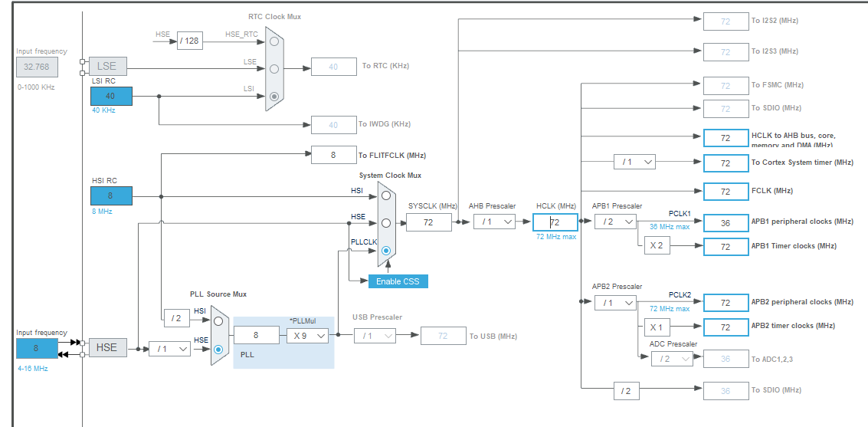Screen dimensions: 868x427
Task: Click the PLL input value 8 field
Action: point(257,335)
